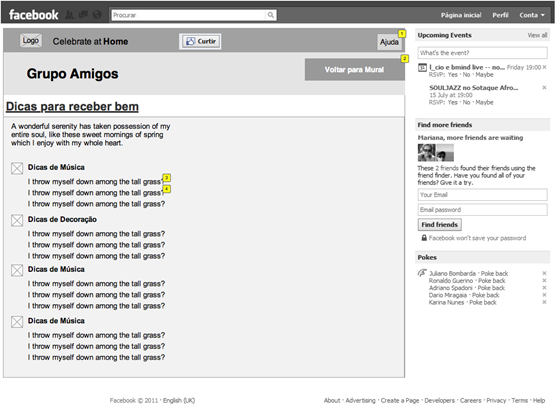560x419 pixels.
Task: Click English (UK) language link
Action: coord(179,400)
